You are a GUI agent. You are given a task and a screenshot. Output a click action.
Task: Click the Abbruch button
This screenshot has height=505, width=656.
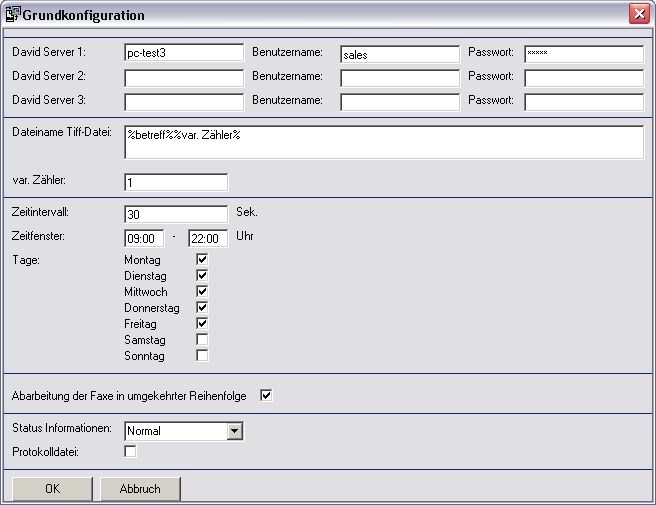point(140,489)
